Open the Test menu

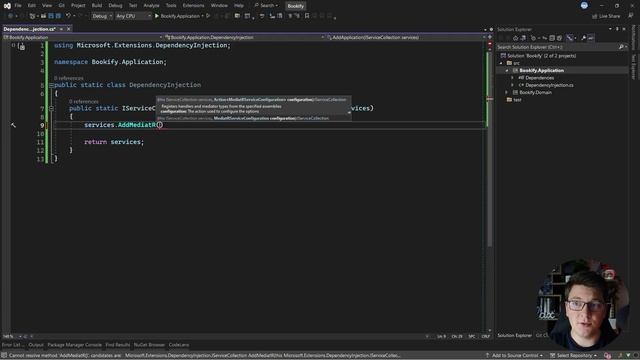[x=133, y=6]
